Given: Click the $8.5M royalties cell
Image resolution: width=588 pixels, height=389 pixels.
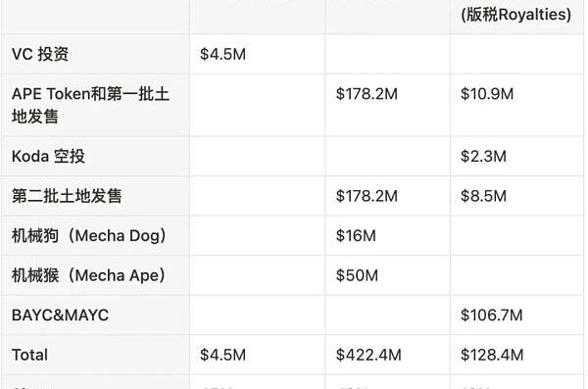Looking at the screenshot, I should (483, 196).
